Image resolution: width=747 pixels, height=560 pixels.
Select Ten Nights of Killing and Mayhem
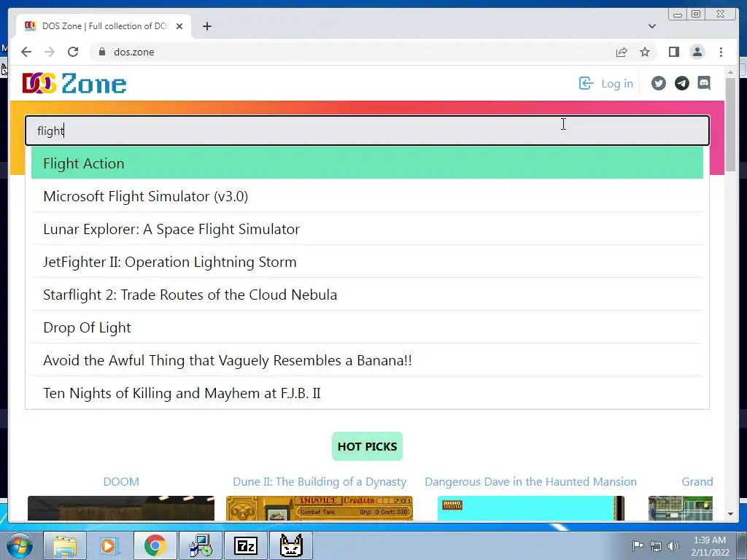coord(367,393)
